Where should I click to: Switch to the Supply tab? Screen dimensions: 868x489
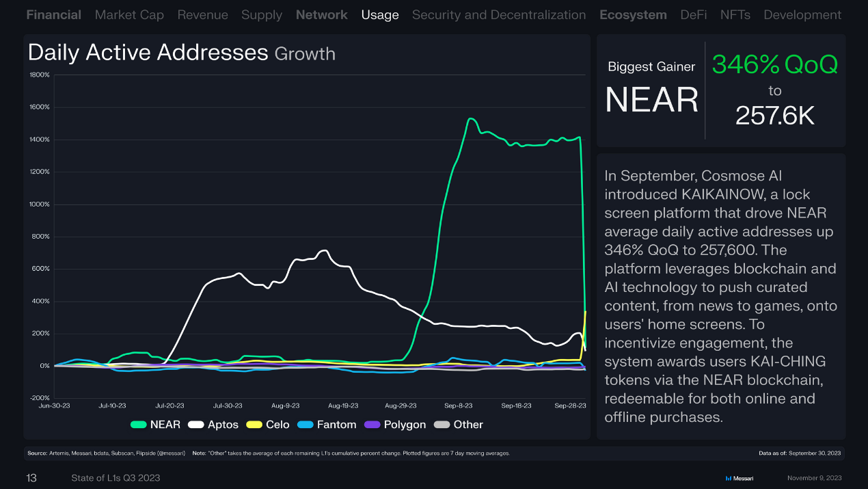coord(262,14)
